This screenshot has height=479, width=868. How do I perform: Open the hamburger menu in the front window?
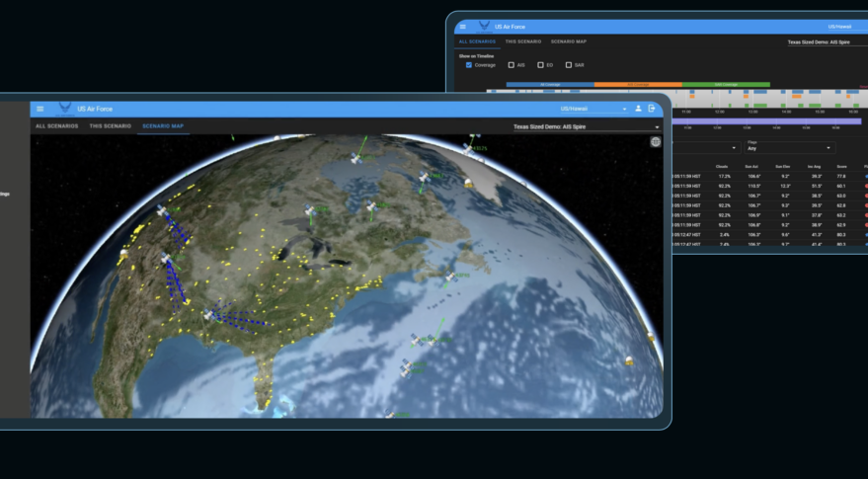[x=39, y=109]
